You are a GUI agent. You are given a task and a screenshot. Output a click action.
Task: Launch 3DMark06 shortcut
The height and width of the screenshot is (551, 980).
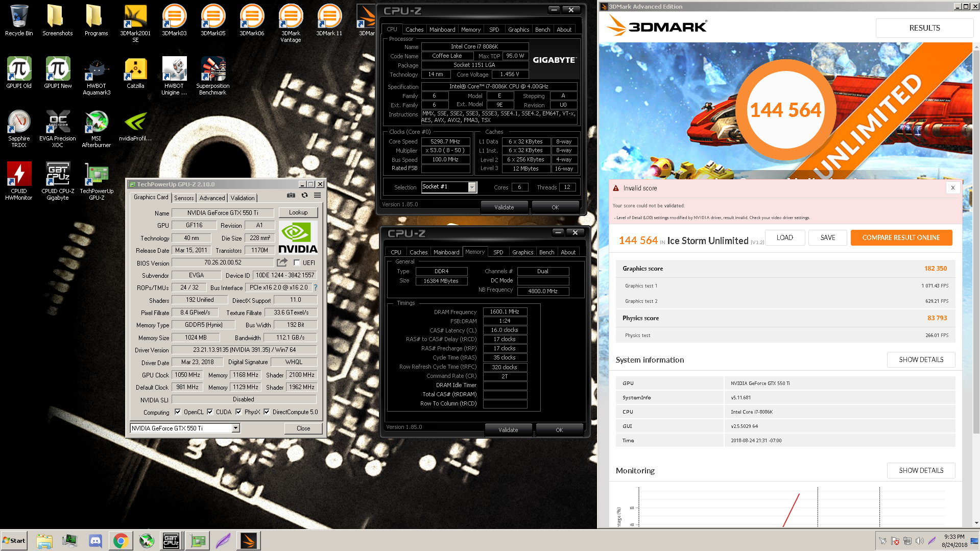pos(252,20)
